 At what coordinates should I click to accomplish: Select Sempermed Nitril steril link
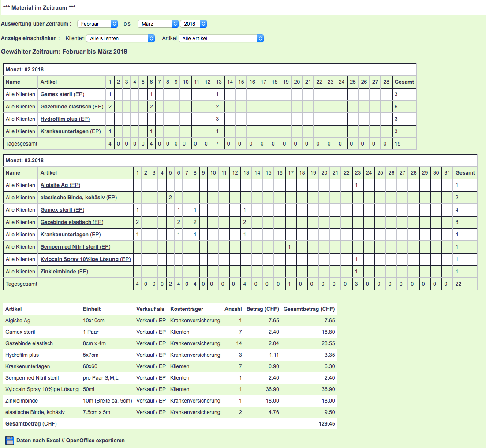click(69, 247)
